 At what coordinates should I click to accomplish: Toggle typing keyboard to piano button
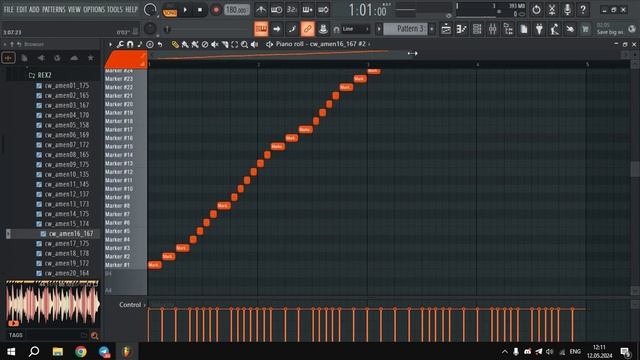261,29
